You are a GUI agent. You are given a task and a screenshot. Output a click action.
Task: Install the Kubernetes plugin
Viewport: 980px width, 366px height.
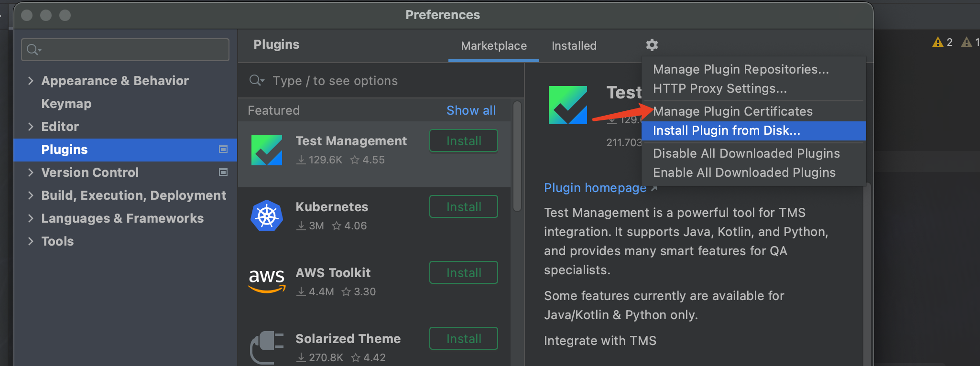(x=463, y=207)
